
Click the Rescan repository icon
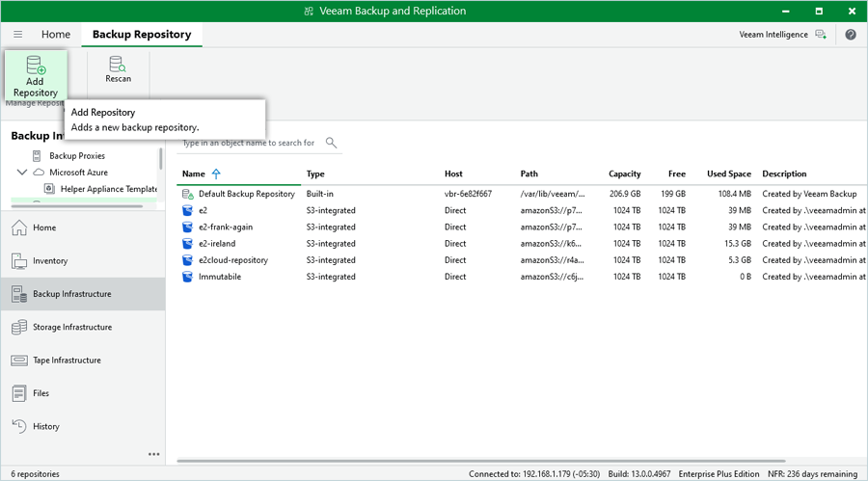pos(118,69)
